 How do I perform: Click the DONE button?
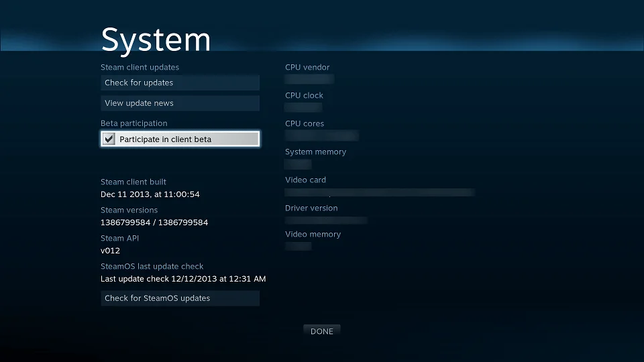[x=321, y=331]
